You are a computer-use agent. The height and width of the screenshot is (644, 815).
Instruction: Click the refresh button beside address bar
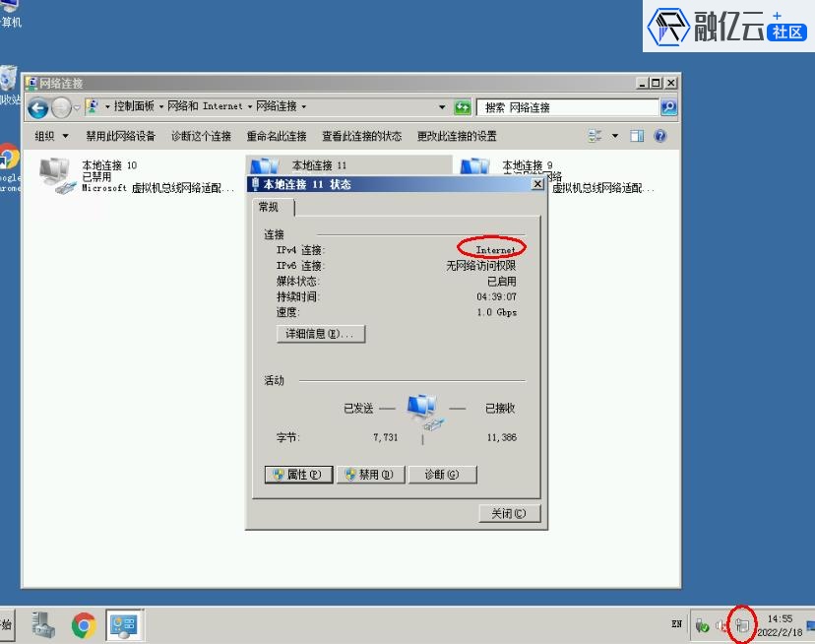[x=462, y=107]
